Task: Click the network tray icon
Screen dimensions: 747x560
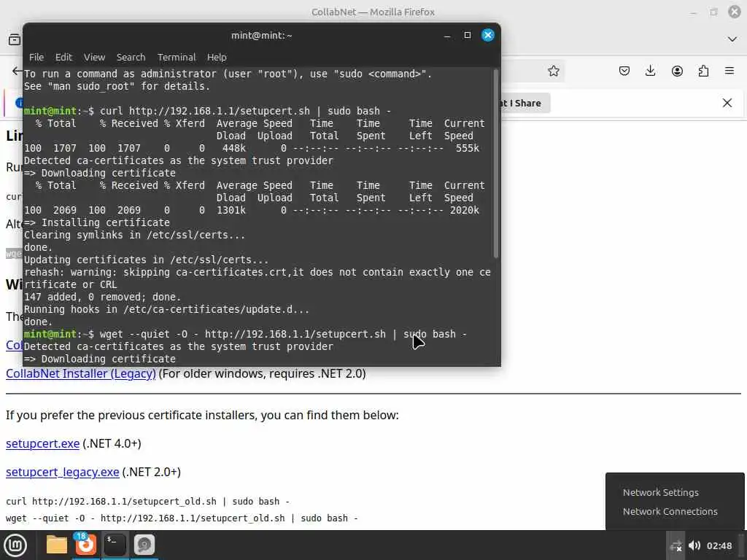Action: click(x=676, y=545)
